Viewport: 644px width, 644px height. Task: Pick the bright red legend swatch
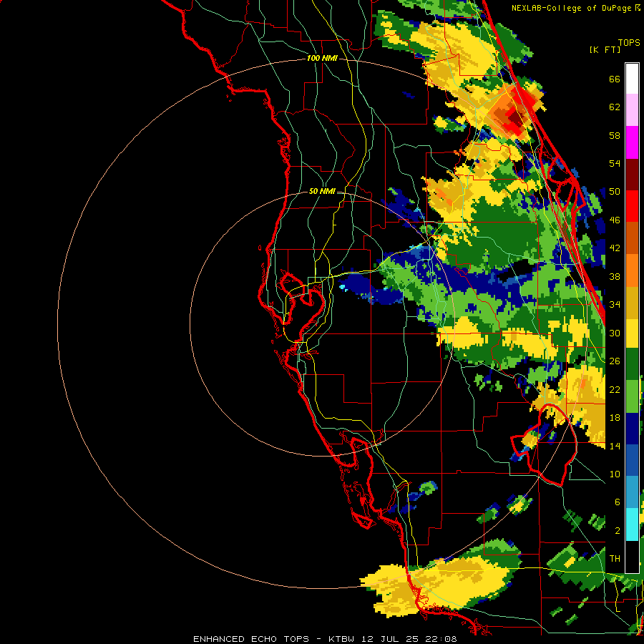pos(632,207)
